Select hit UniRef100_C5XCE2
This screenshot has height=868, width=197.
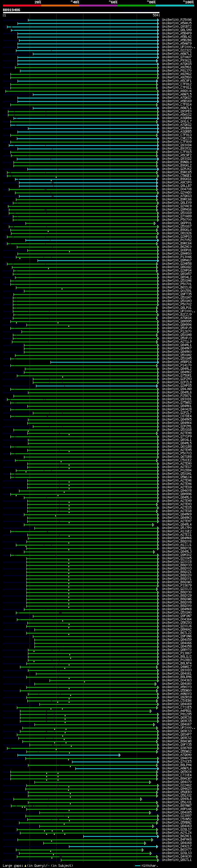[176, 460]
